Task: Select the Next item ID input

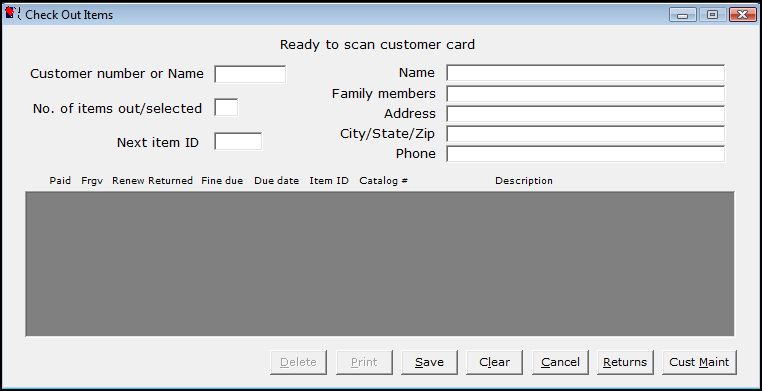Action: 238,141
